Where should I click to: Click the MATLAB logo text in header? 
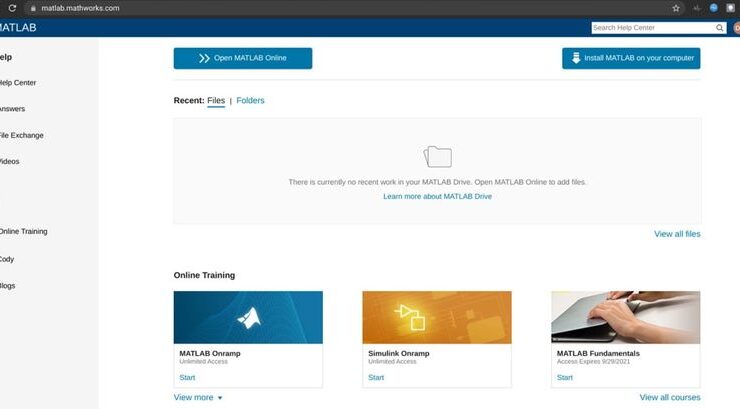pos(18,27)
